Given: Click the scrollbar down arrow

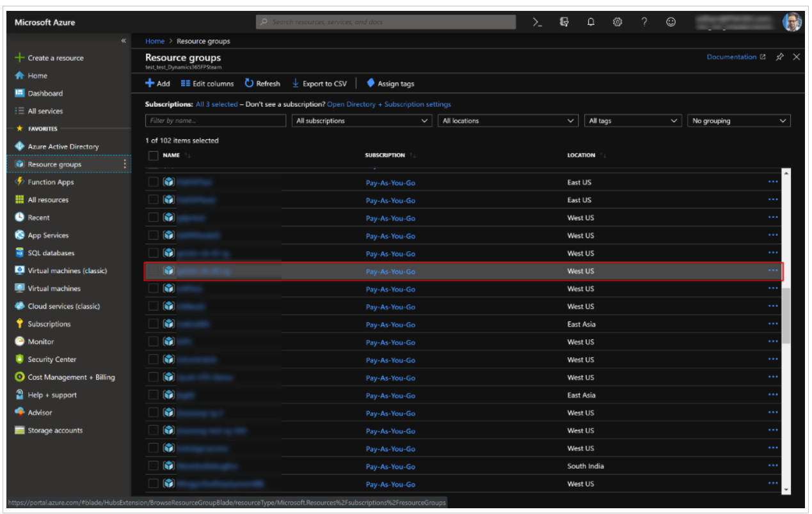Looking at the screenshot, I should 786,488.
